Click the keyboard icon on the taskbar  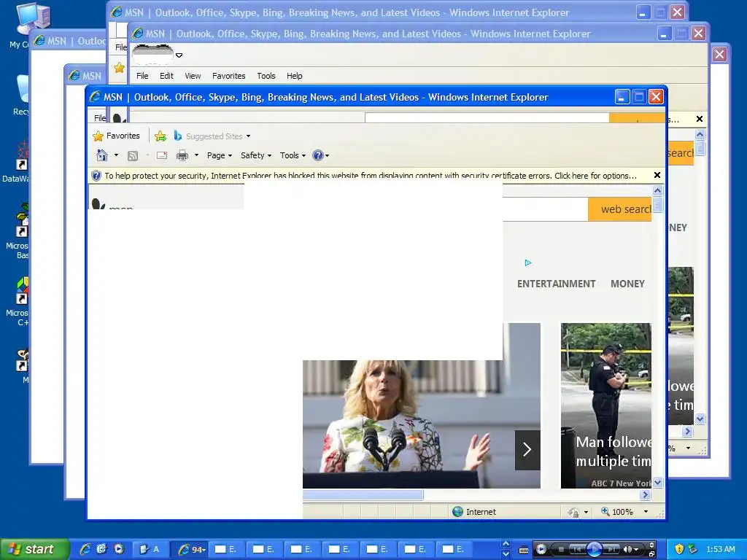point(524,550)
